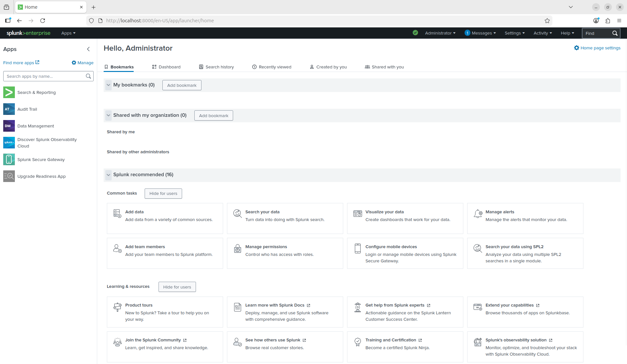Click the Search your data card icon
The image size is (627, 364).
click(x=237, y=213)
